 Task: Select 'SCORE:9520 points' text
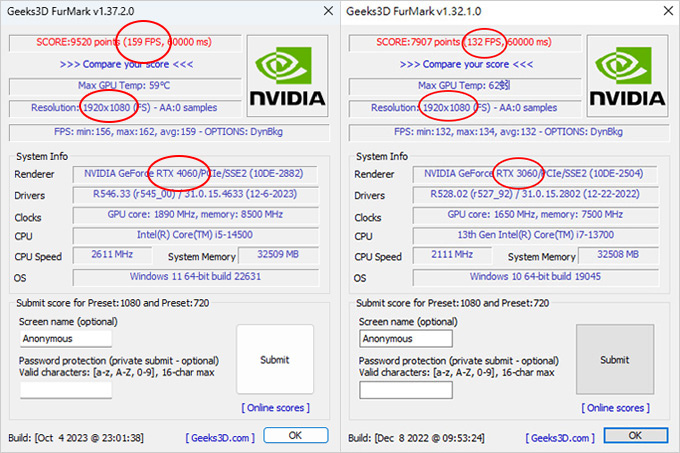[78, 42]
